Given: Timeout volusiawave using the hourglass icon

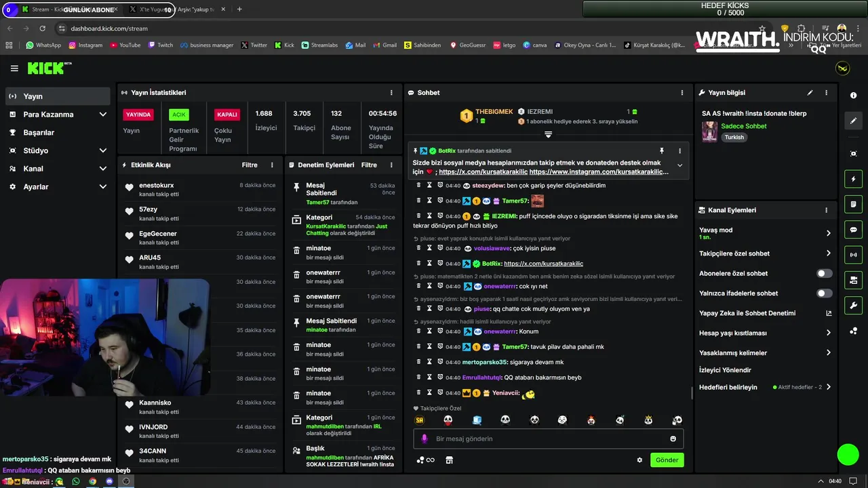Looking at the screenshot, I should click(x=429, y=248).
